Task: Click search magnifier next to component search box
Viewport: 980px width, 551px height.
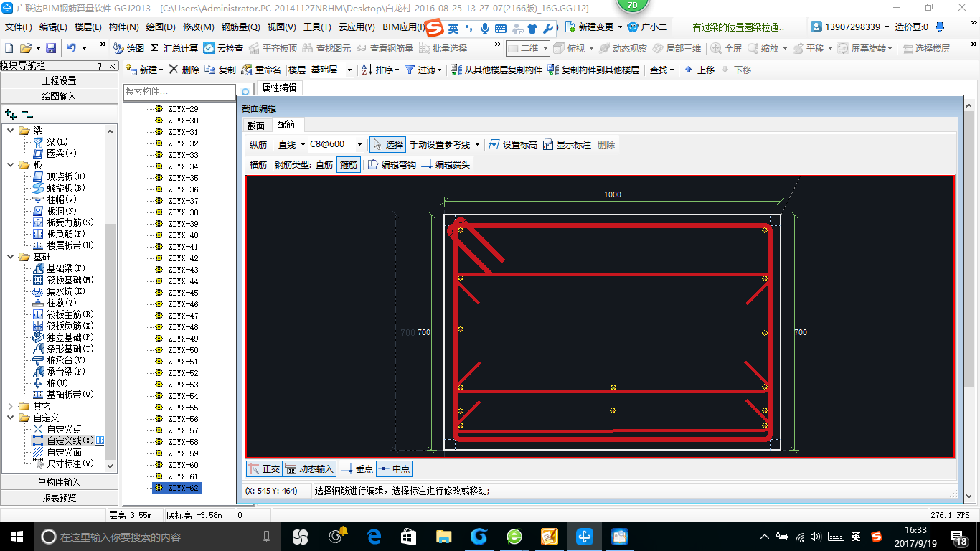Action: click(245, 92)
